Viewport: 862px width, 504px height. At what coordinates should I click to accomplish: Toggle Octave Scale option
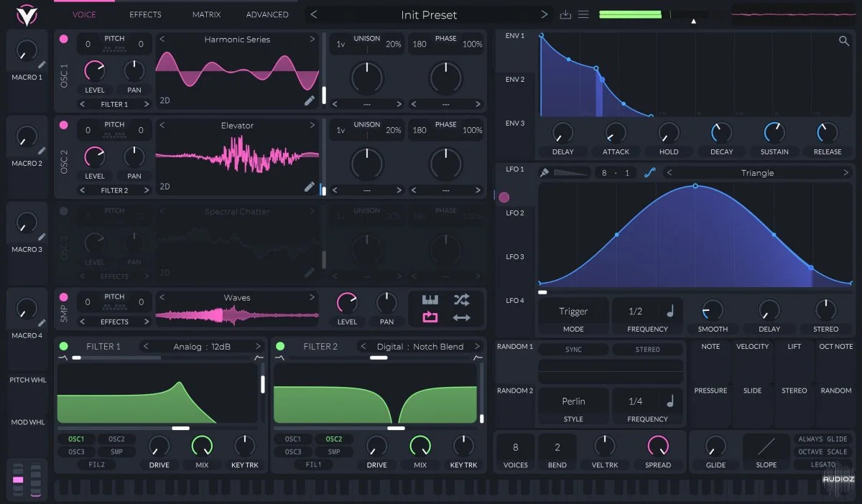click(x=822, y=452)
